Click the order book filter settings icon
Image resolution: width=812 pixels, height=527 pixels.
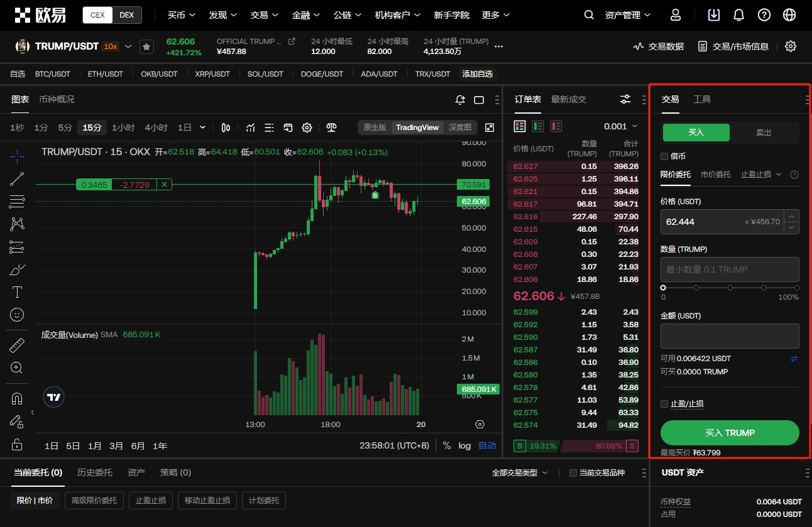pyautogui.click(x=625, y=99)
